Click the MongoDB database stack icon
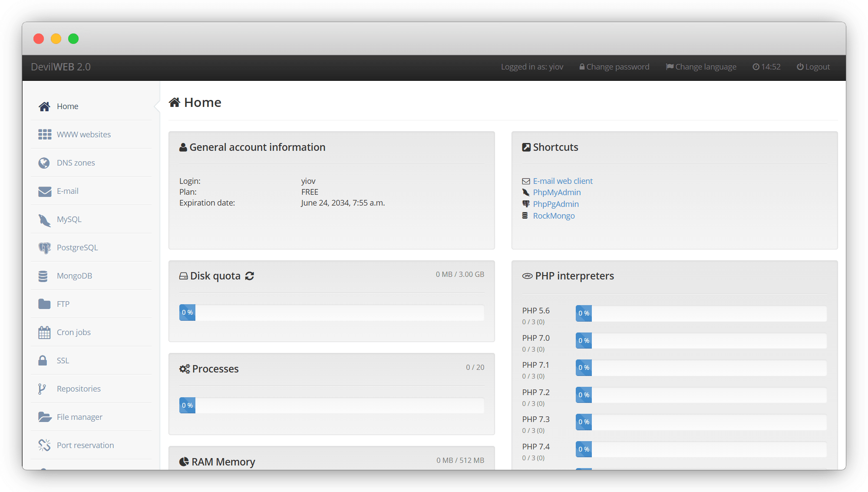This screenshot has height=492, width=868. (x=43, y=276)
